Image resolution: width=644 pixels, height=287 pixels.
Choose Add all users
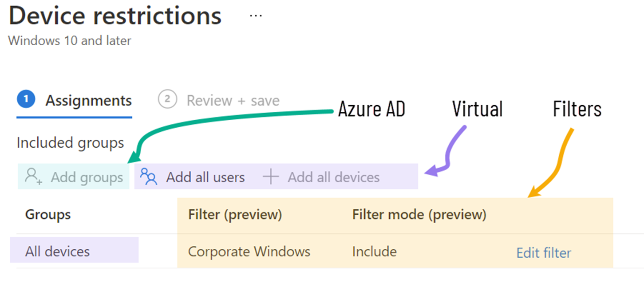(x=205, y=177)
